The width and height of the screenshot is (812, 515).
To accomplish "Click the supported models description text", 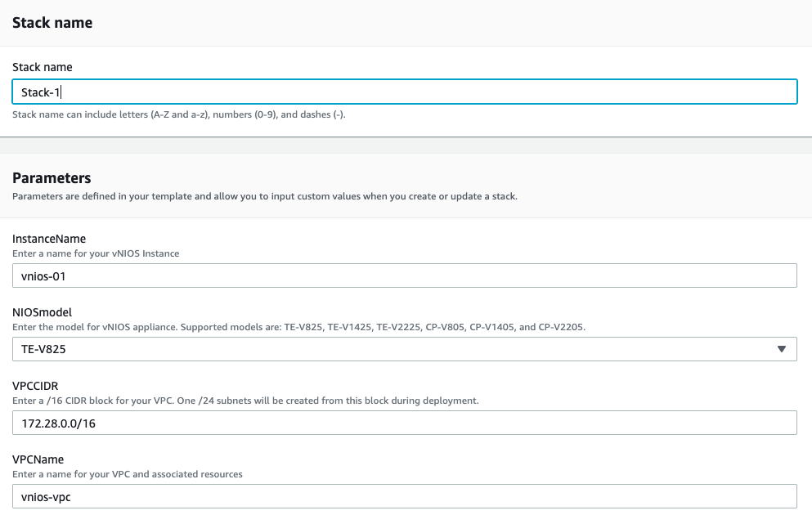I will tap(298, 327).
